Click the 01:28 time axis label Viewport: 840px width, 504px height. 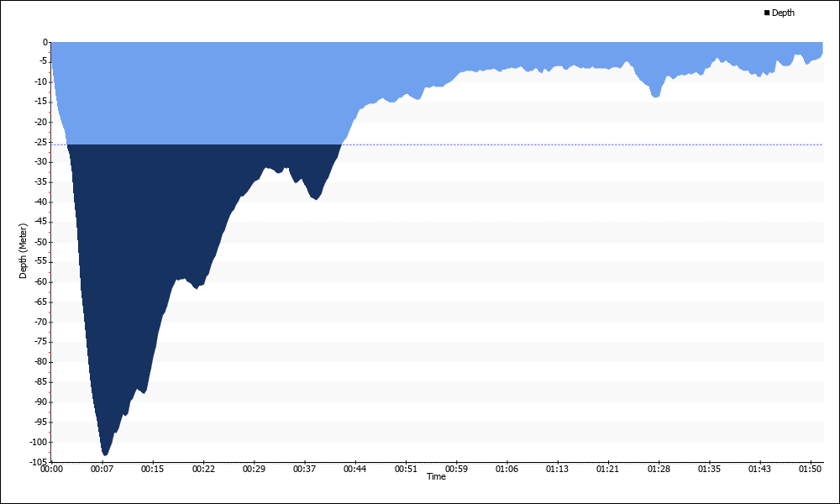point(659,470)
